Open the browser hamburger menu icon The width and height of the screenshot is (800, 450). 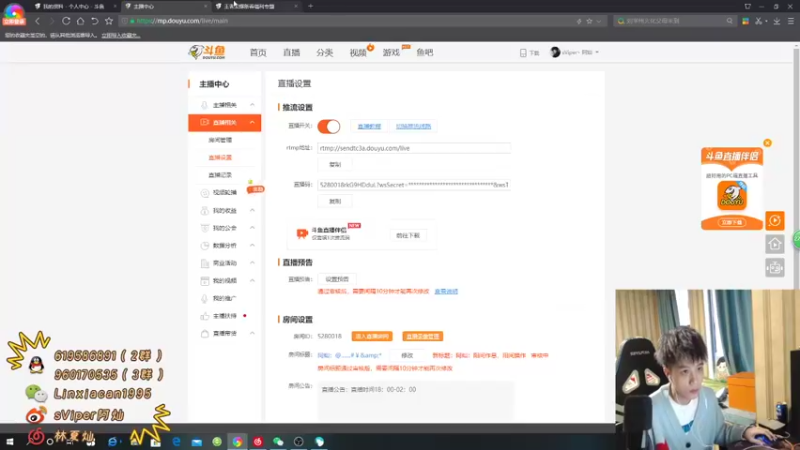click(790, 21)
